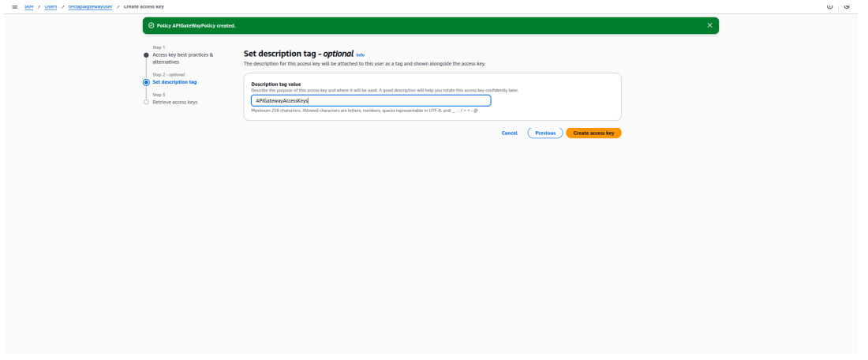Open Info link beside the heading
The image size is (868, 360).
pyautogui.click(x=361, y=54)
